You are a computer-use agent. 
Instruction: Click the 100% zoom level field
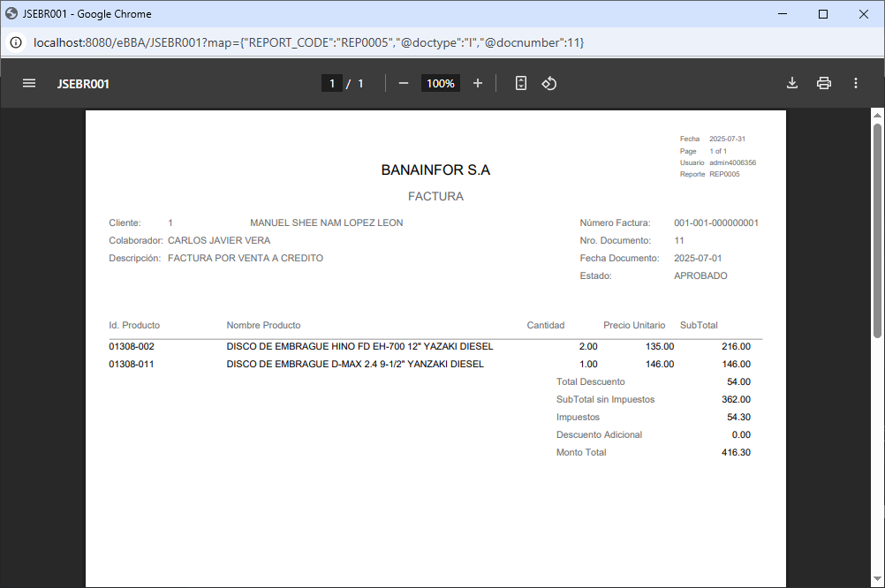pos(440,83)
